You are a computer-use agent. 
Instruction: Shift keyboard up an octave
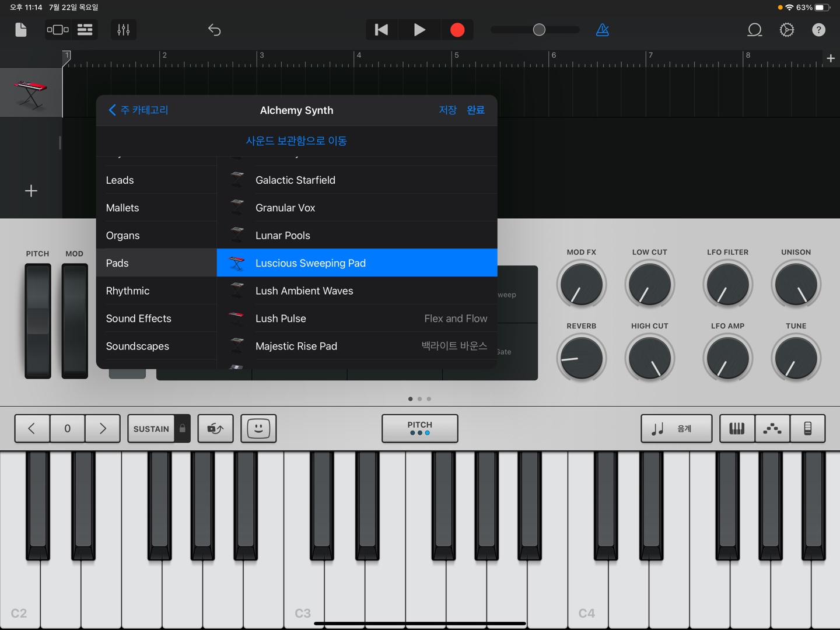[x=103, y=429]
